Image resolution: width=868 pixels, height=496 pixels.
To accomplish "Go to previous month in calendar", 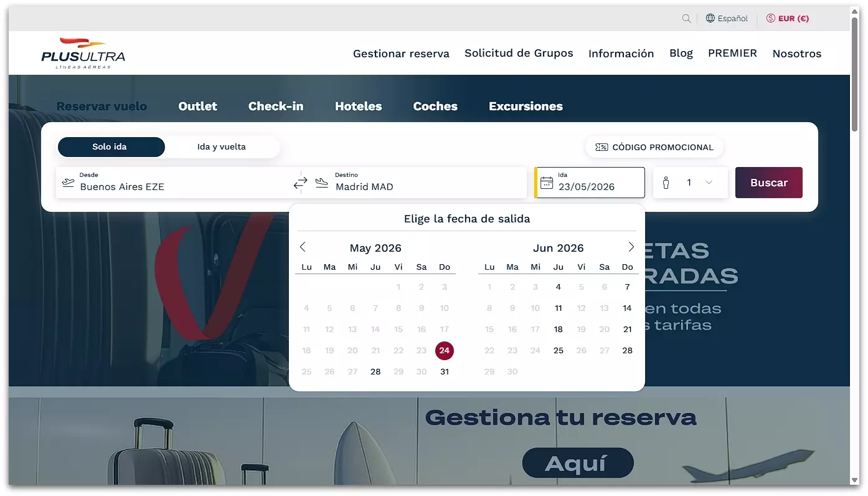I will 303,247.
